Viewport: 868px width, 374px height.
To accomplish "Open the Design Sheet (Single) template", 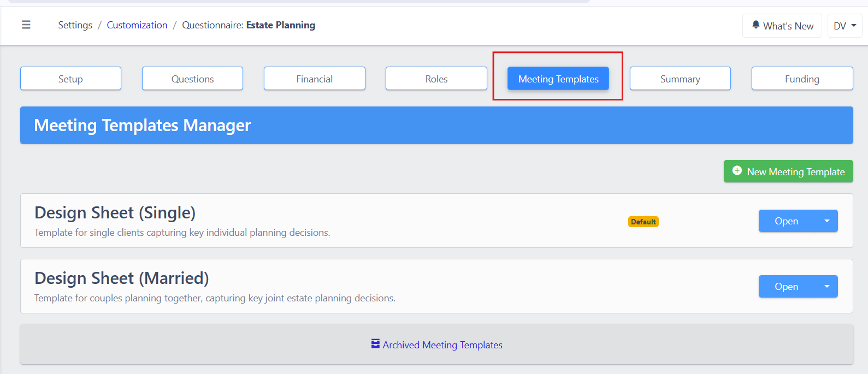I will click(x=786, y=221).
